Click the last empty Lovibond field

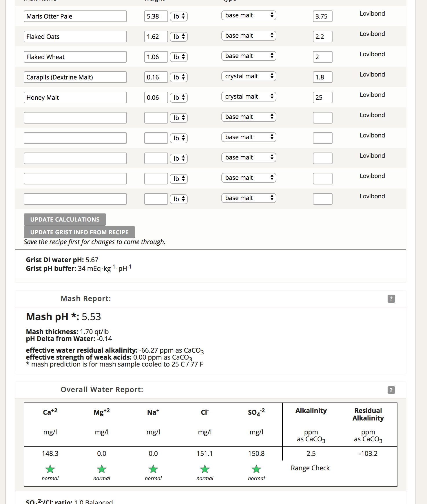coord(323,199)
